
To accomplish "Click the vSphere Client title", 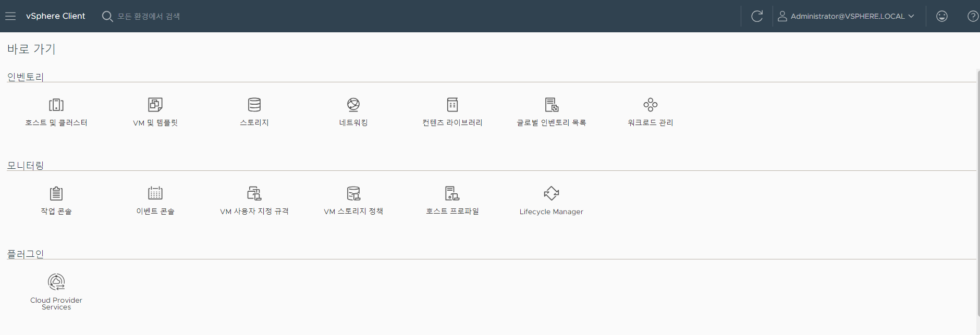I will (x=55, y=16).
